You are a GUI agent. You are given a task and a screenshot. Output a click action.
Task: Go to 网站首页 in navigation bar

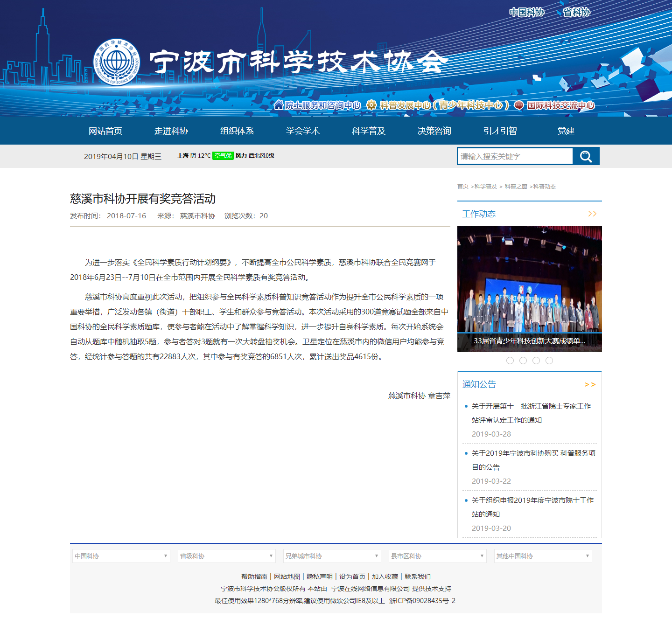pos(105,131)
